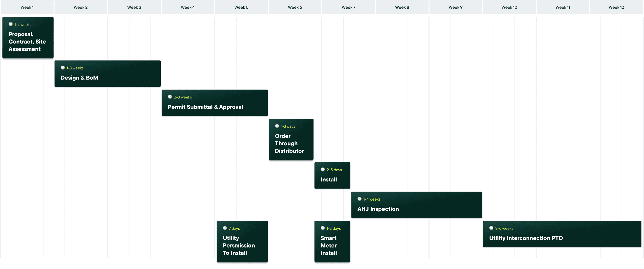Click clock icon beside 2-5 days label
Image resolution: width=644 pixels, height=269 pixels.
(323, 170)
